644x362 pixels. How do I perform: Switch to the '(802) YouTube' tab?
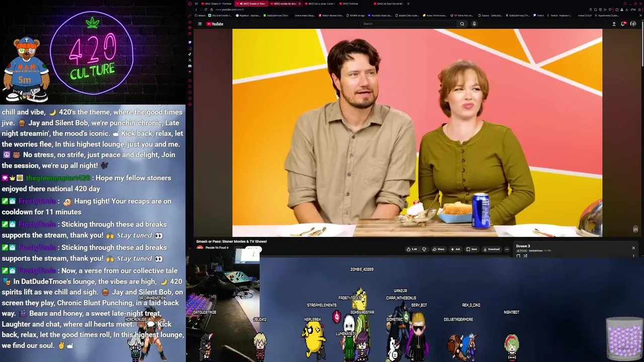point(350,4)
